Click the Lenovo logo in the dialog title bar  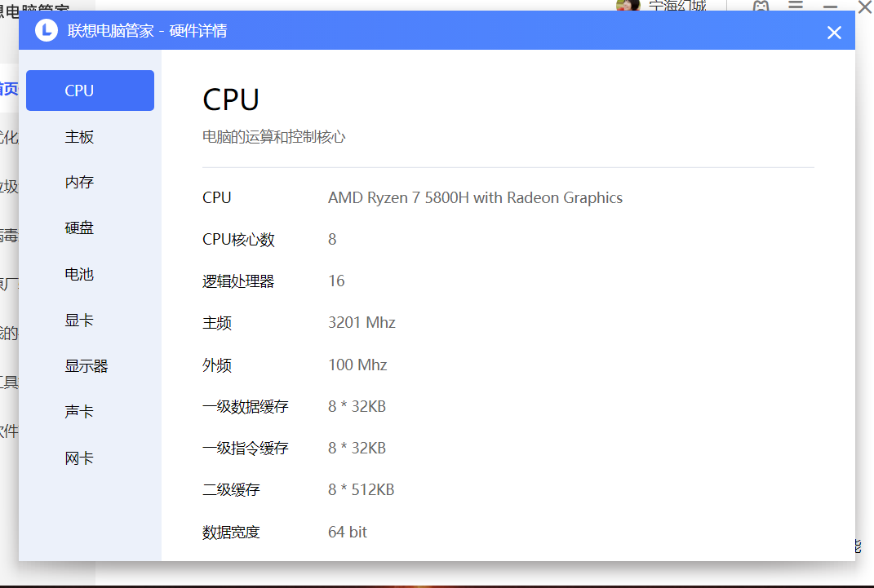[x=47, y=31]
